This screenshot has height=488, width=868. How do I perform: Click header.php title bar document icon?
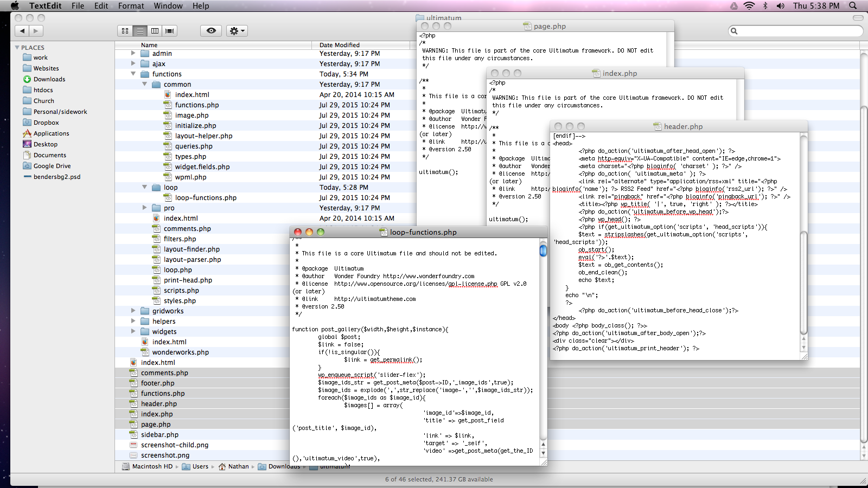pyautogui.click(x=658, y=126)
